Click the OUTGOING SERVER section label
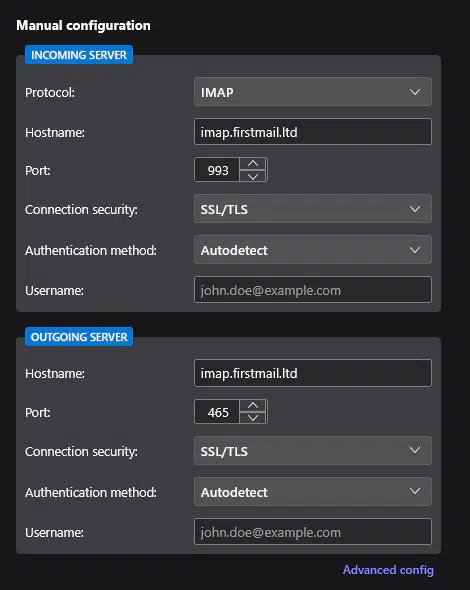The height and width of the screenshot is (590, 470). (79, 337)
